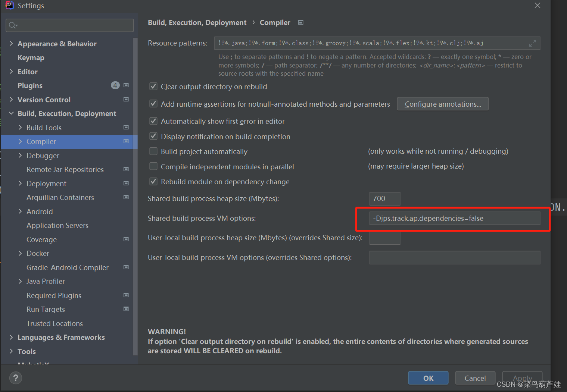Click the OK button
This screenshot has height=392, width=567.
(428, 378)
